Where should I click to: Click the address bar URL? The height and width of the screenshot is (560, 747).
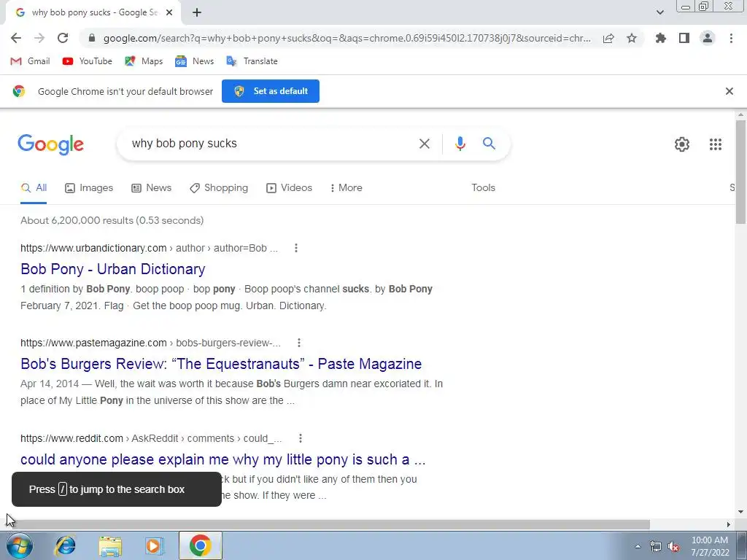[347, 38]
